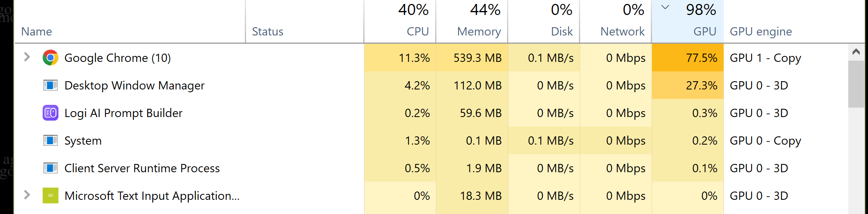The width and height of the screenshot is (868, 214).
Task: Sort processes by the Status column
Action: 267,32
